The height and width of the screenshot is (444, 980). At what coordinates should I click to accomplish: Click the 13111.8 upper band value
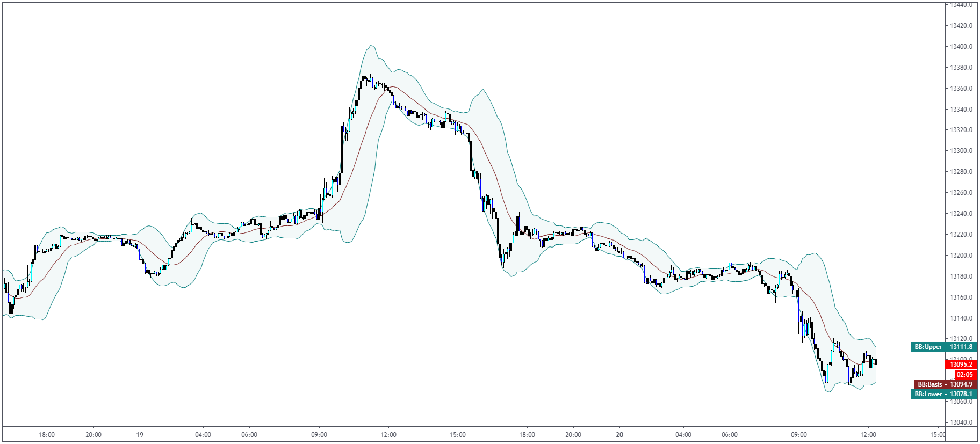(x=961, y=347)
